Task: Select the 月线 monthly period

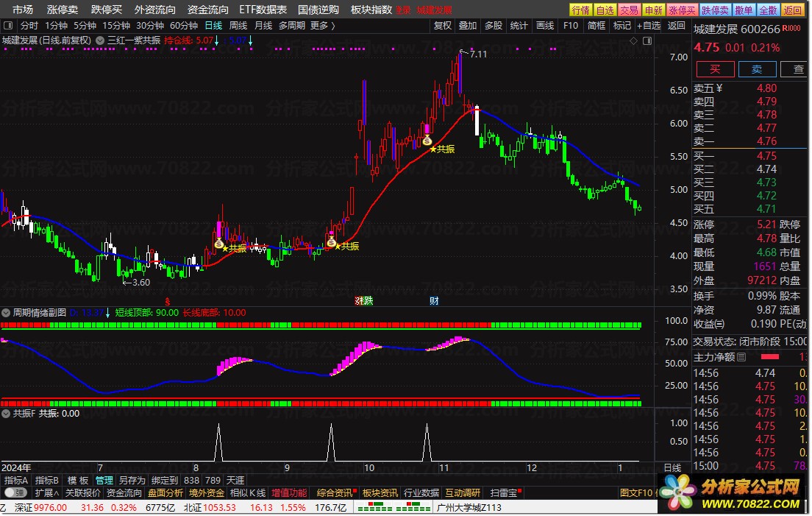Action: 263,25
